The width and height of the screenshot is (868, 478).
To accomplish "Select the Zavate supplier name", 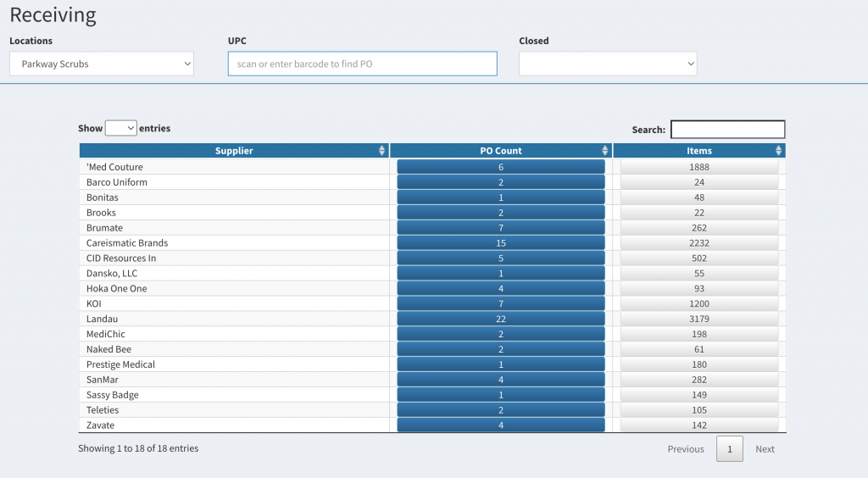I will click(x=100, y=425).
